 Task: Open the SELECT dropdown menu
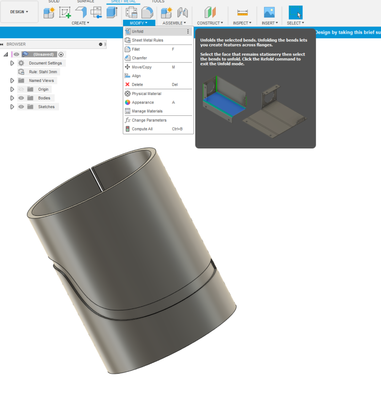[295, 23]
